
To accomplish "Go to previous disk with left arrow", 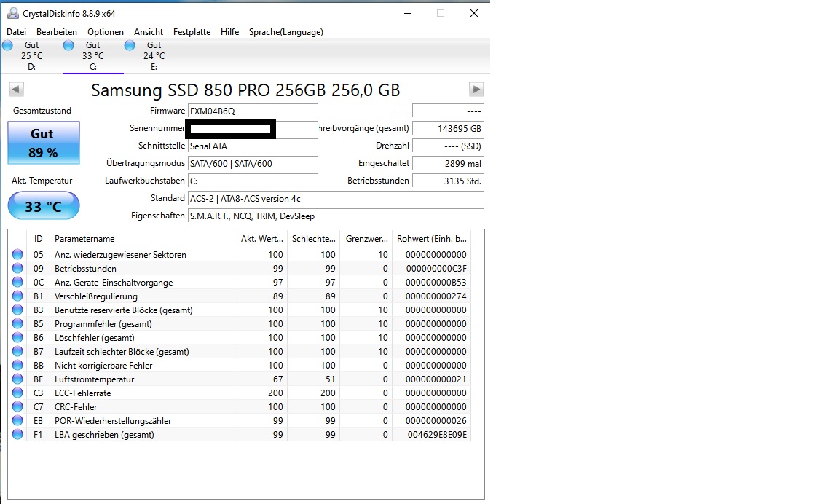I will 16,89.
